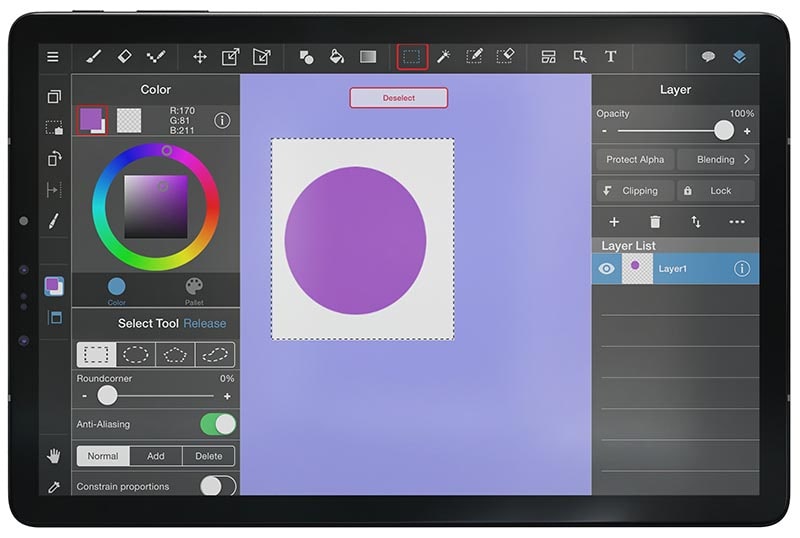800x538 pixels.
Task: Click the rotate canvas icon in left sidebar
Action: click(x=54, y=159)
